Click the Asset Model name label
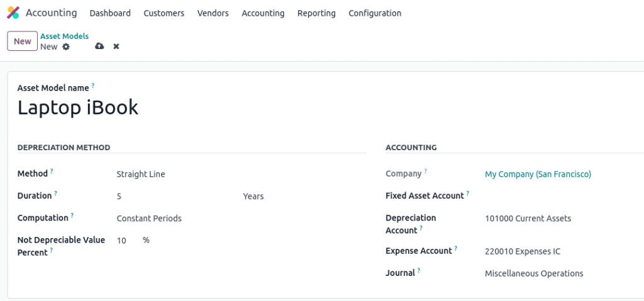Image resolution: width=644 pixels, height=301 pixels. (53, 88)
